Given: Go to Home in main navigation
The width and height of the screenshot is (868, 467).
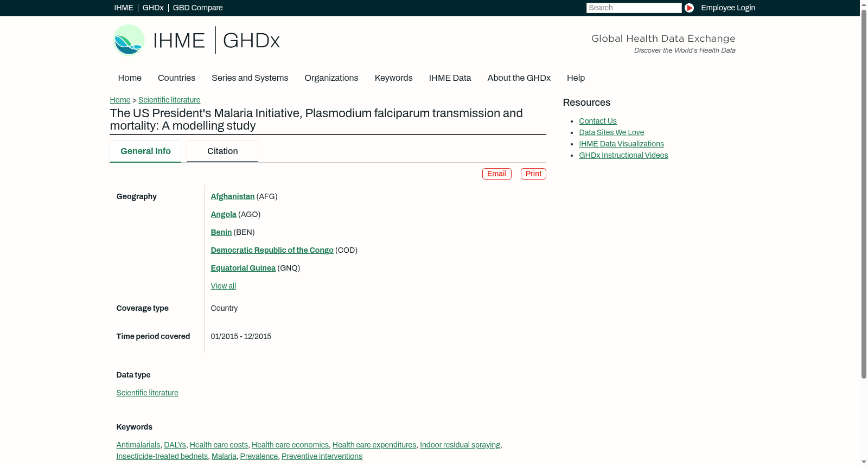Looking at the screenshot, I should (130, 78).
